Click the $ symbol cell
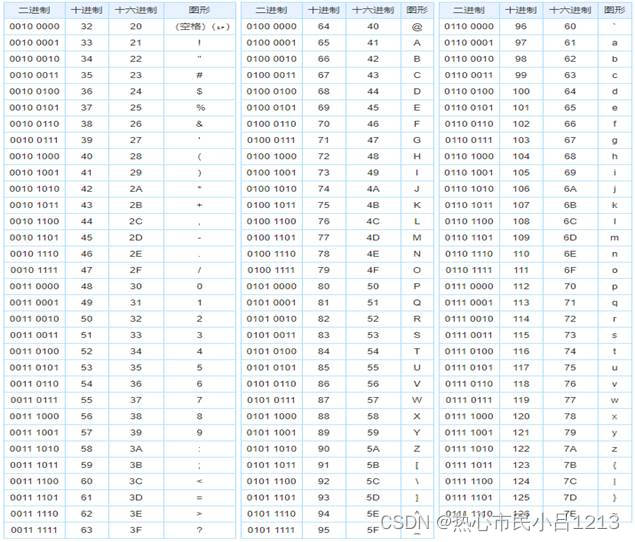Viewport: 635px width, 542px height. (199, 92)
